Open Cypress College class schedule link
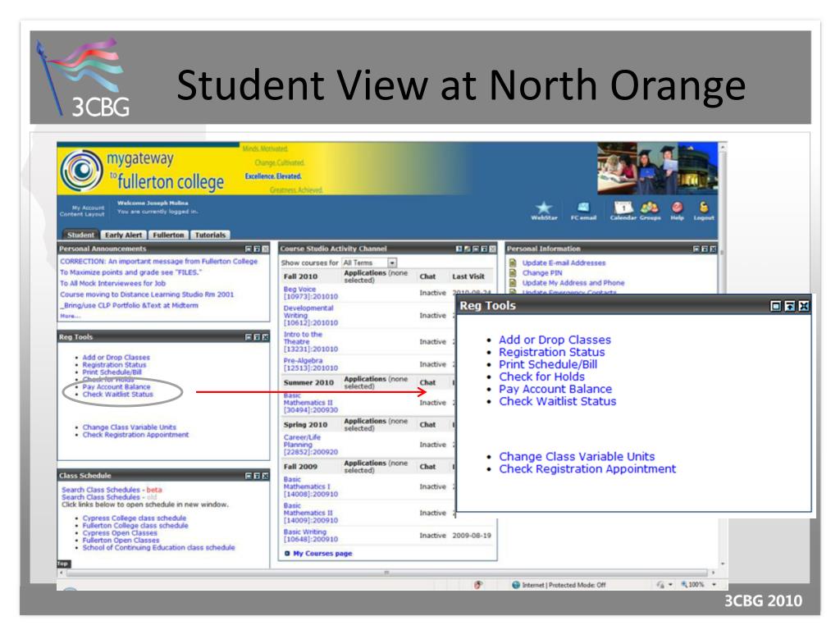Screen dimensions: 840x630 135,518
